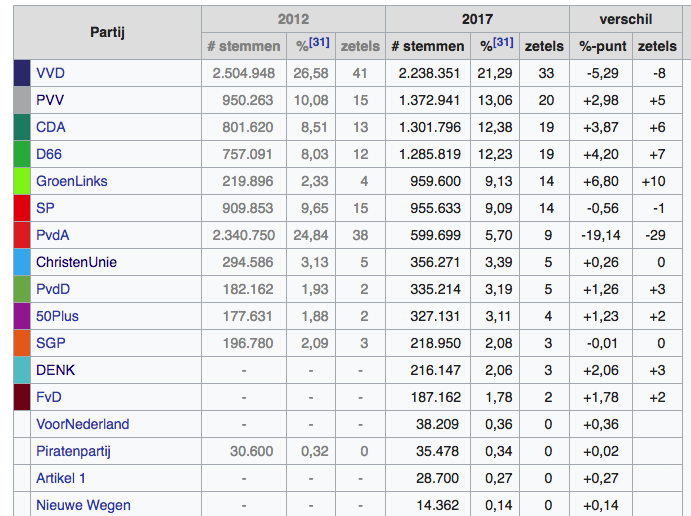Screen dimensions: 691x516
Task: Click DENK 2017 votes value 216.147
Action: (435, 370)
